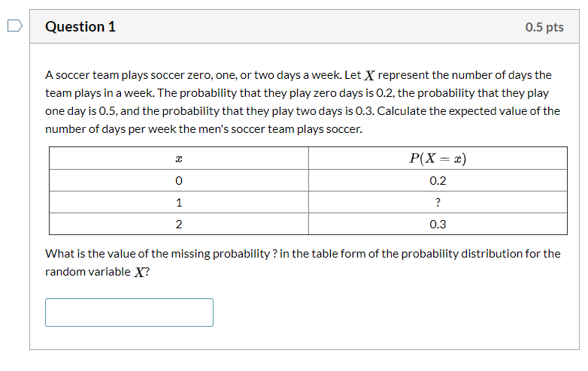Click the Question 1 heading
Screen dimensions: 588x371
coord(80,26)
